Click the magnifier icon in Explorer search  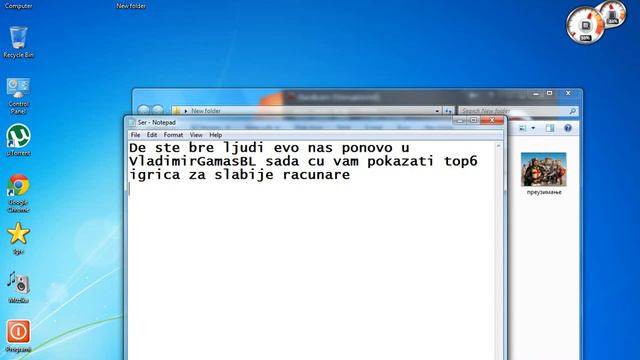[572, 111]
